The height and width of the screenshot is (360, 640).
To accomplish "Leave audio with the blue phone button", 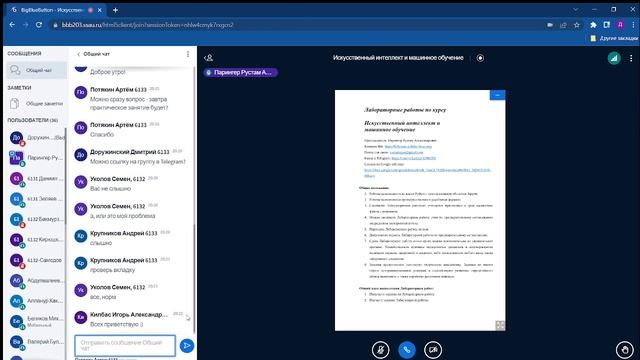I will [x=407, y=350].
